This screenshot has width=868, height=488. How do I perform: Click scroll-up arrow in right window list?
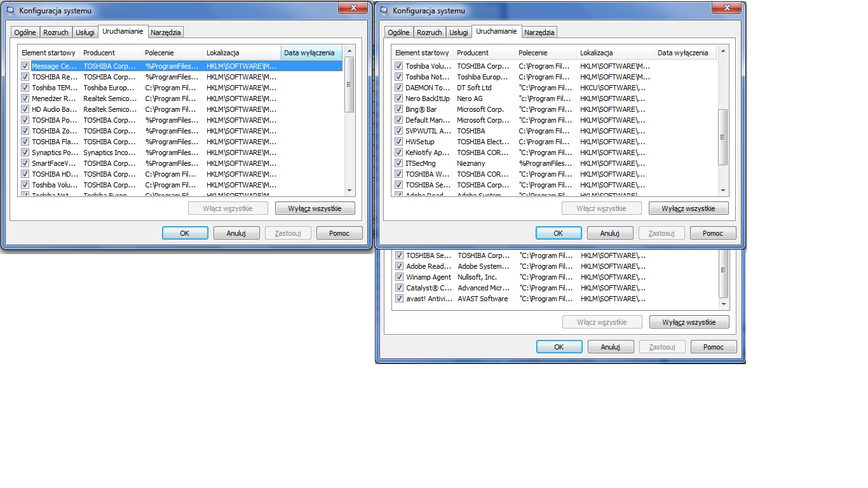722,53
